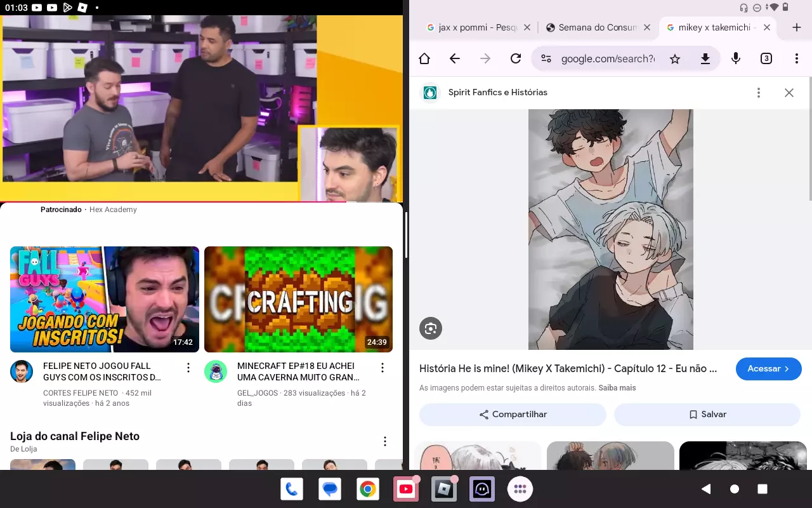Close the Semana do Consumidor tab
This screenshot has width=812, height=508.
tap(647, 28)
